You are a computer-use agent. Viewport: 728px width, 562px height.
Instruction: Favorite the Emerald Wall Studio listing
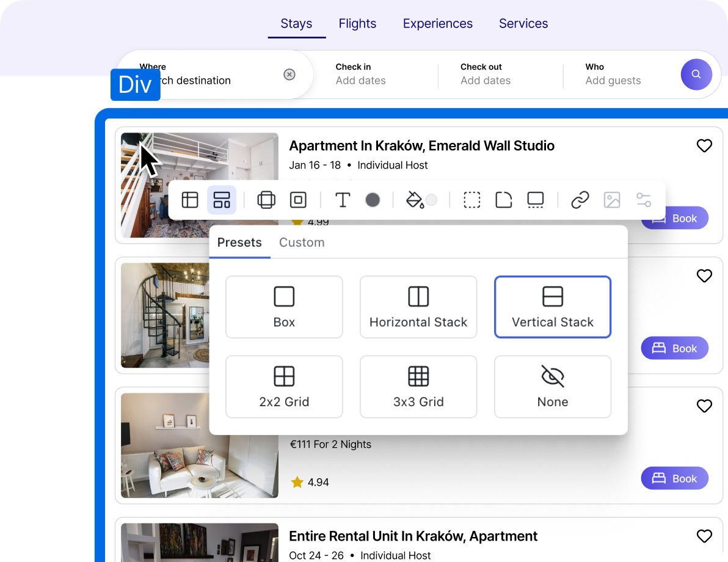(x=704, y=145)
